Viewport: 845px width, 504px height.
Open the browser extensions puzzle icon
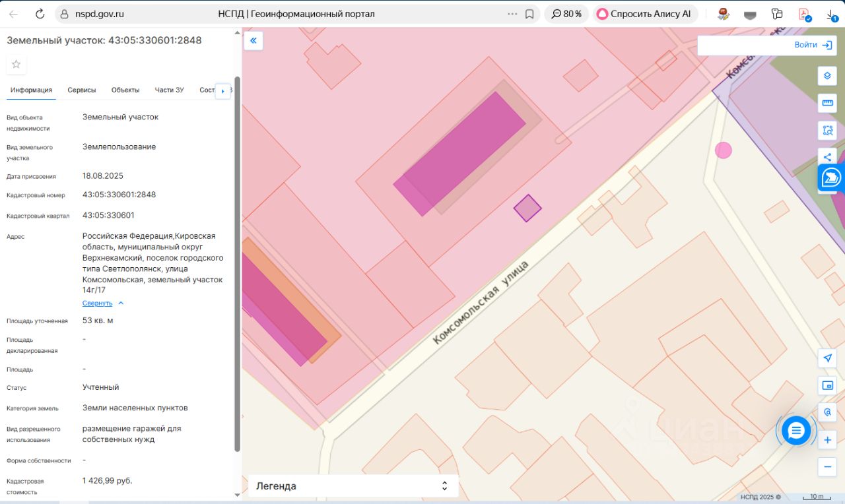pyautogui.click(x=777, y=14)
